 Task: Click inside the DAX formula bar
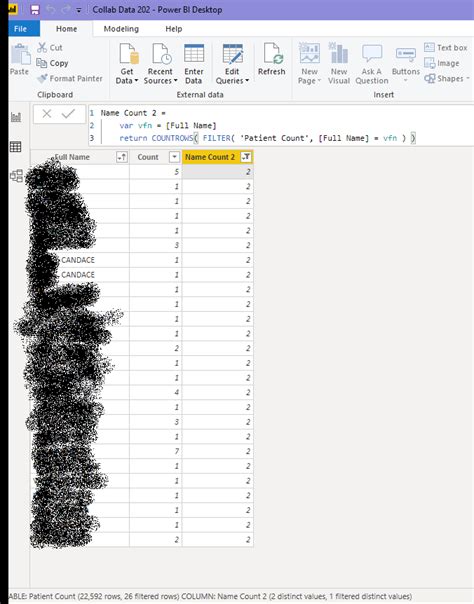(x=281, y=125)
